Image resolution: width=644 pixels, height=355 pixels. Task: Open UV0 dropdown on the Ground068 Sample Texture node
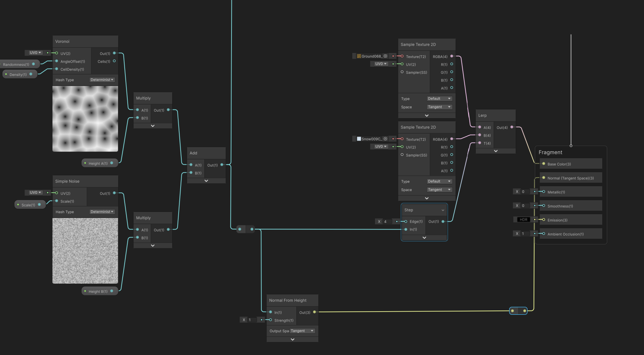[x=381, y=64]
